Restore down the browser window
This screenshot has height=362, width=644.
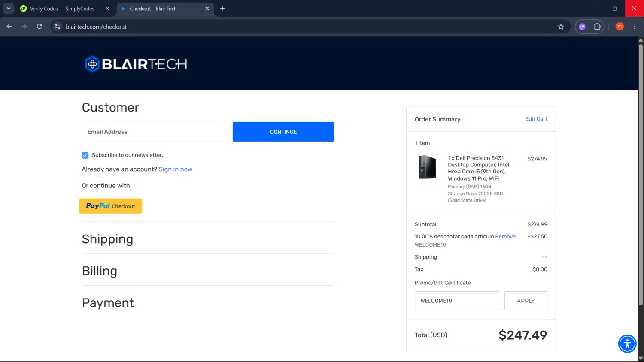pyautogui.click(x=615, y=8)
